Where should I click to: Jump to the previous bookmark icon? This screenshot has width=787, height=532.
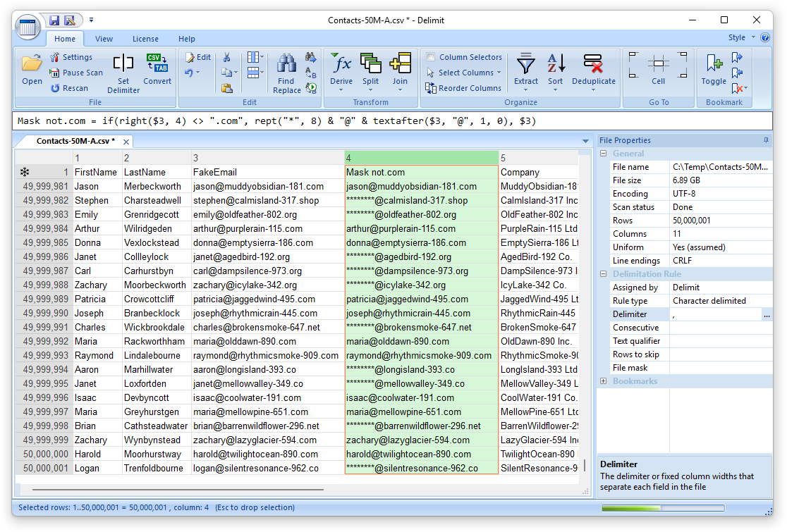[737, 73]
